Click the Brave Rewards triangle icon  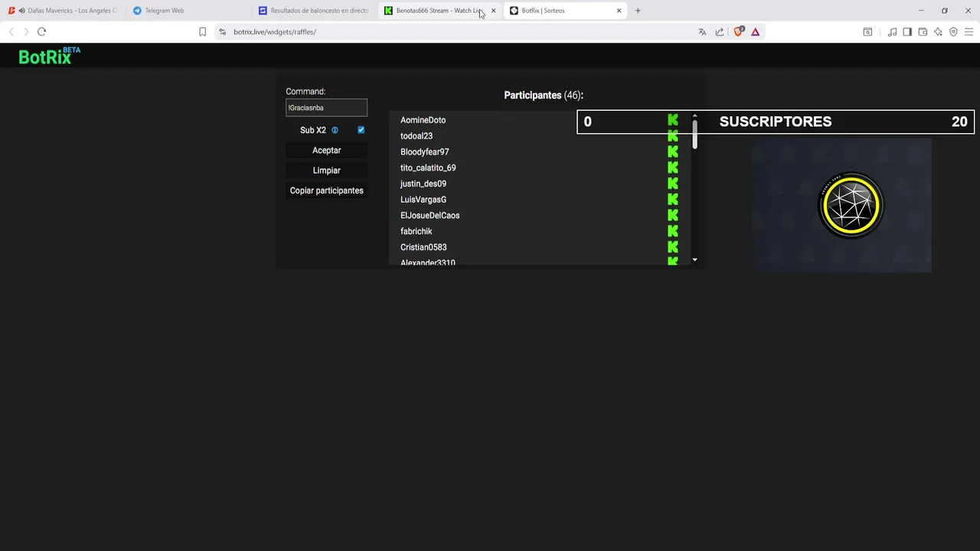click(x=755, y=32)
